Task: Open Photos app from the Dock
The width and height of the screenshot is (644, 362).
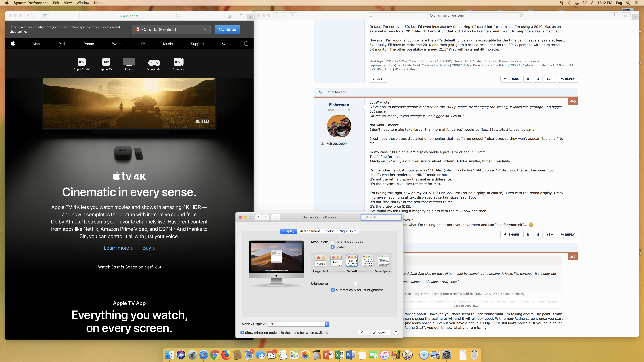Action: click(x=305, y=355)
